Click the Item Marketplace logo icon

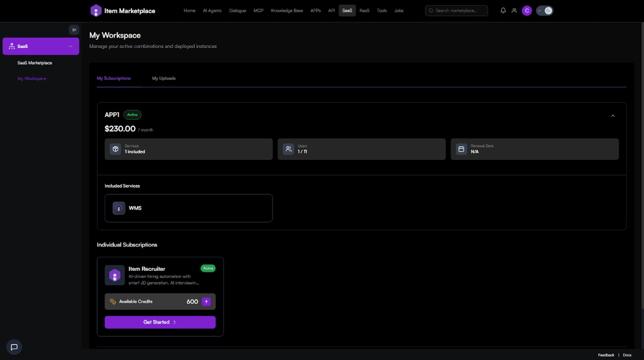96,10
